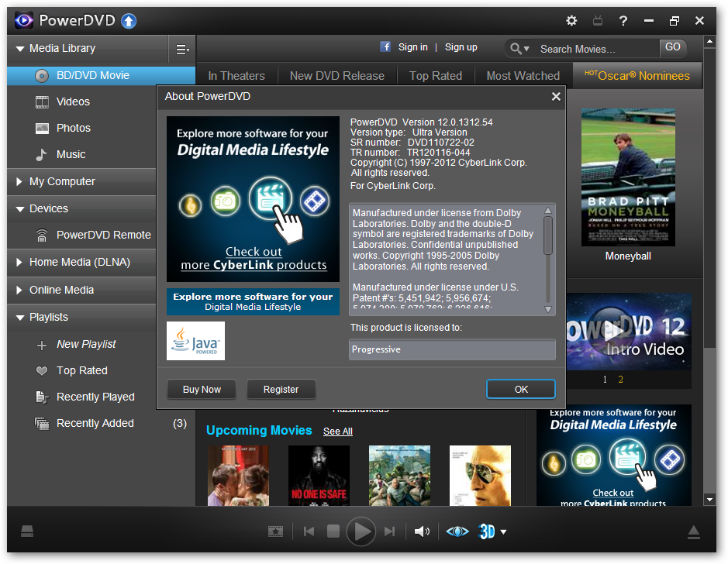Image resolution: width=728 pixels, height=564 pixels.
Task: Expand the My Computer section
Action: coord(19,182)
